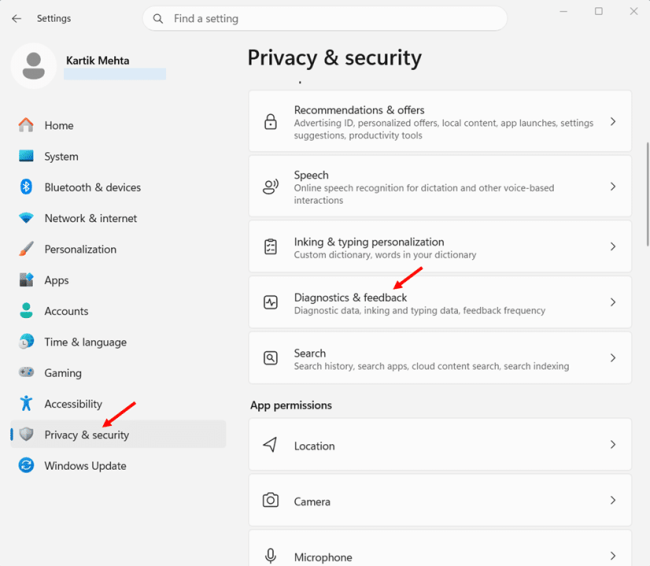The image size is (650, 566).
Task: Click the back arrow icon beside Settings
Action: [17, 18]
